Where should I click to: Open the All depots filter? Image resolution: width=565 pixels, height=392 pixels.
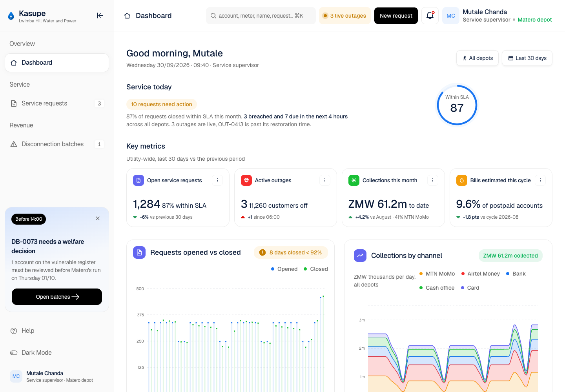pos(478,58)
